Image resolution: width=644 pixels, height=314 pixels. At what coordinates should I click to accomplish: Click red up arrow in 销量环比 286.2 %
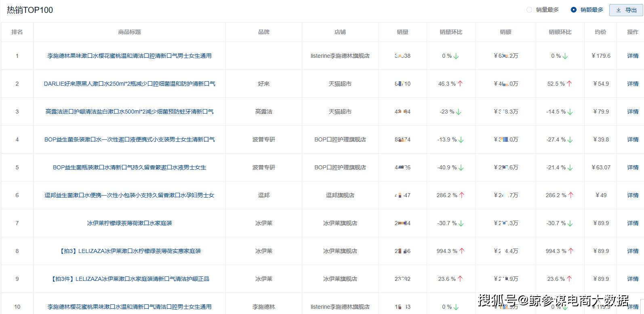tap(462, 195)
